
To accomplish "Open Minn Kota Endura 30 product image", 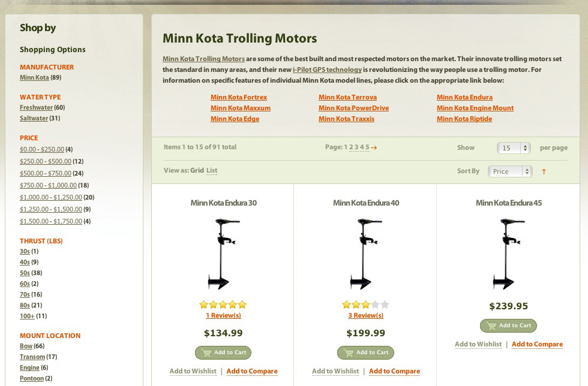I will (x=223, y=254).
